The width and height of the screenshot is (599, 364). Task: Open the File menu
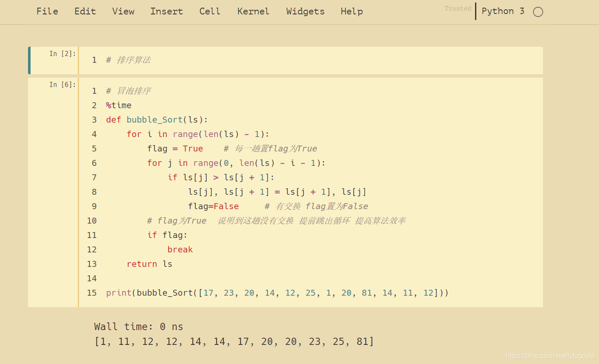click(x=47, y=11)
